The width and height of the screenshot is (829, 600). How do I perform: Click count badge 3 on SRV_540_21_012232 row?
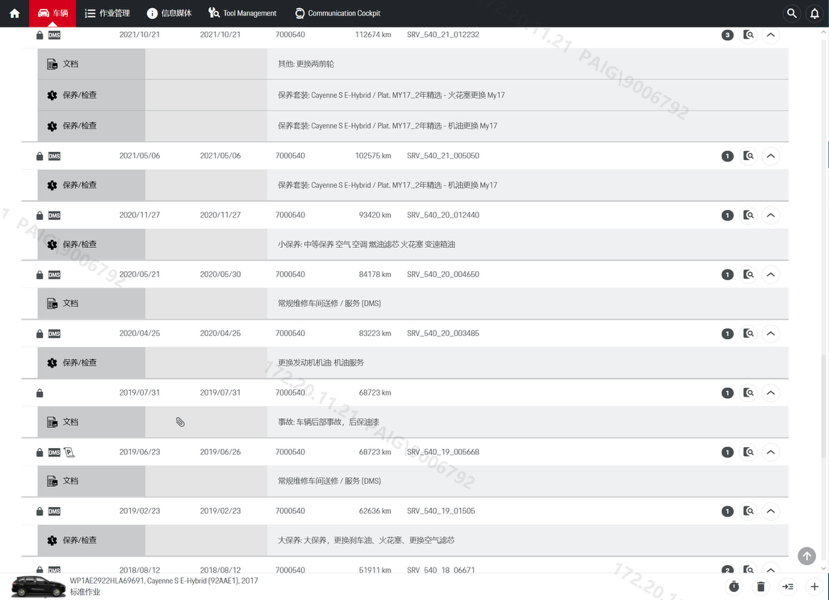click(x=727, y=35)
